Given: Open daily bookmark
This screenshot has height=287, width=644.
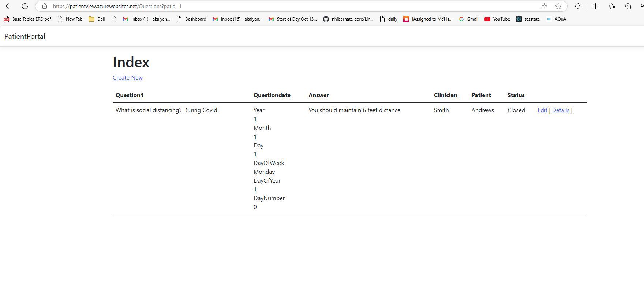Looking at the screenshot, I should [x=389, y=19].
